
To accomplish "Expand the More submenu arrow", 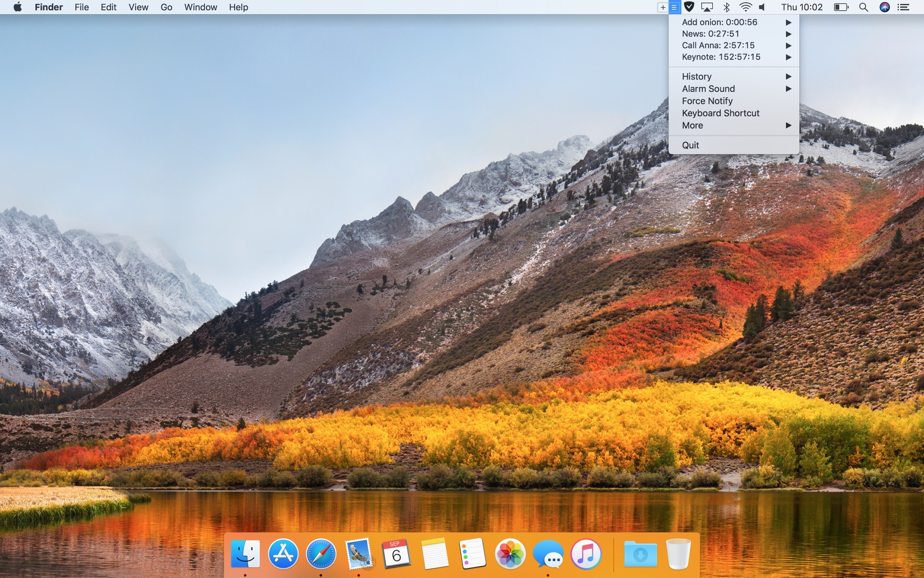I will 788,125.
